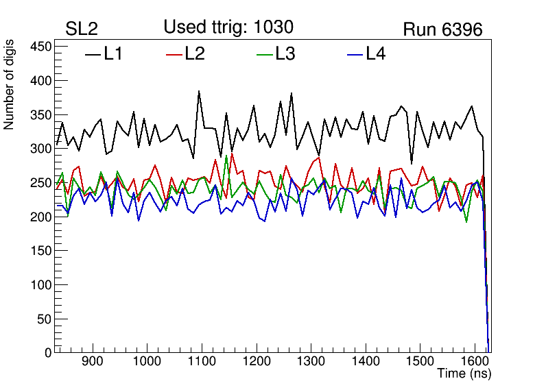
Task: Select the "Time (ns)" x-axis title
Action: tap(464, 374)
